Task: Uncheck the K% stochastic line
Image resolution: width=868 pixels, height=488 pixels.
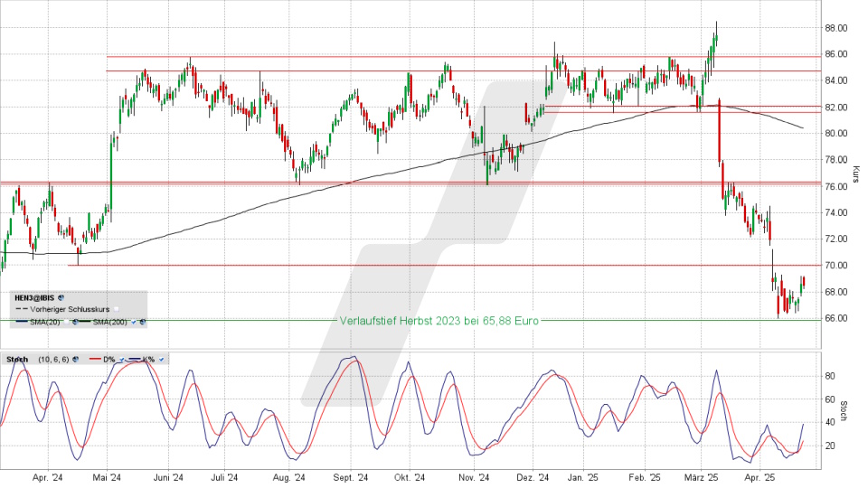Action: pyautogui.click(x=161, y=359)
